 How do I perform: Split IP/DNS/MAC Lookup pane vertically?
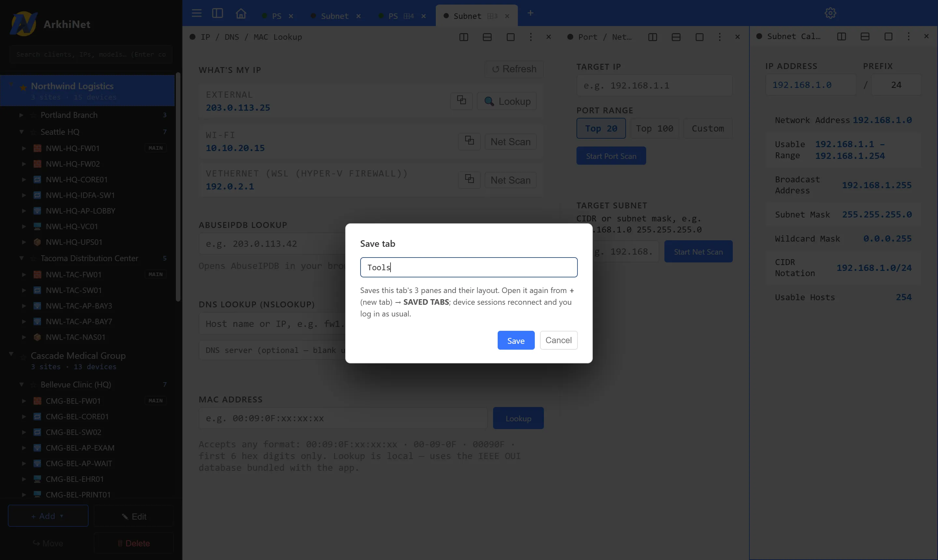pos(463,37)
